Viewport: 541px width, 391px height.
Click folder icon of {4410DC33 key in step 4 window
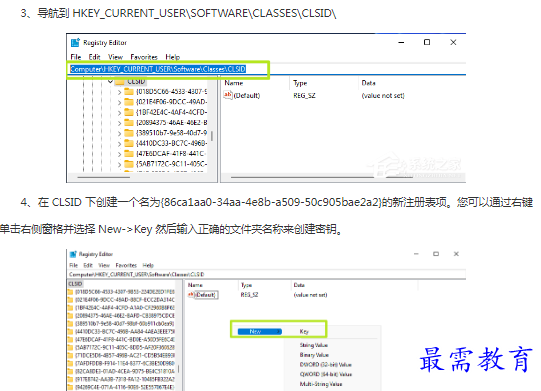tap(71, 332)
